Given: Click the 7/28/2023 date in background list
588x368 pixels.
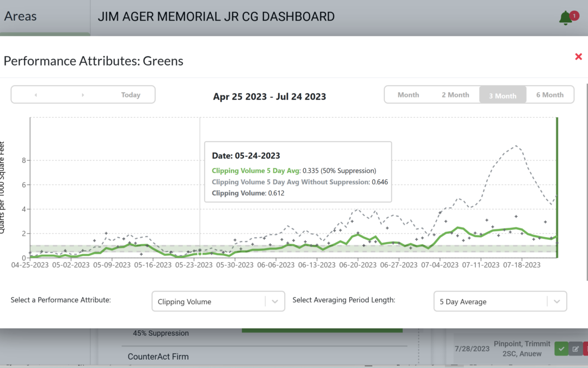Looking at the screenshot, I should pos(471,348).
